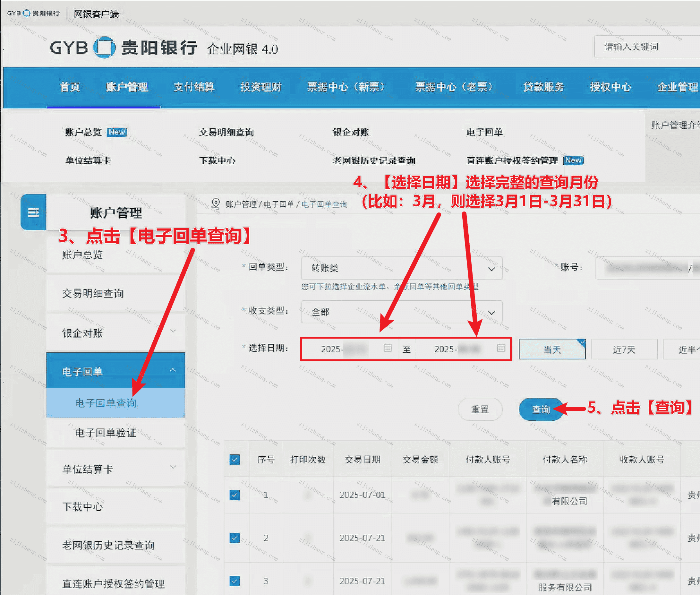Viewport: 700px width, 595px height.
Task: Select 交易明细查询 in the submenu
Action: pos(226,132)
